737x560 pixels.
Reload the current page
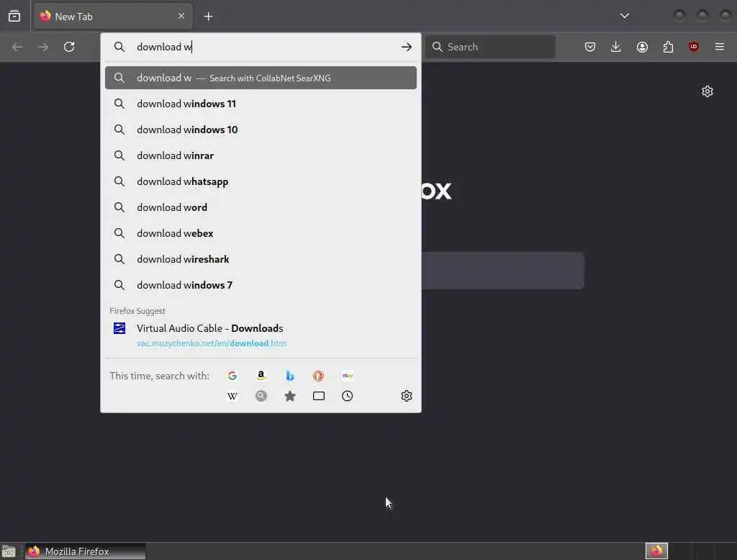[69, 47]
